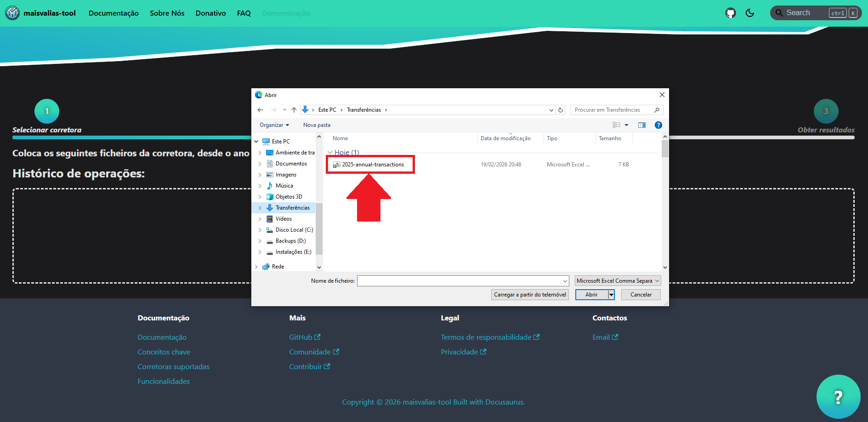Open the Organizar menu
The height and width of the screenshot is (422, 868).
point(274,125)
